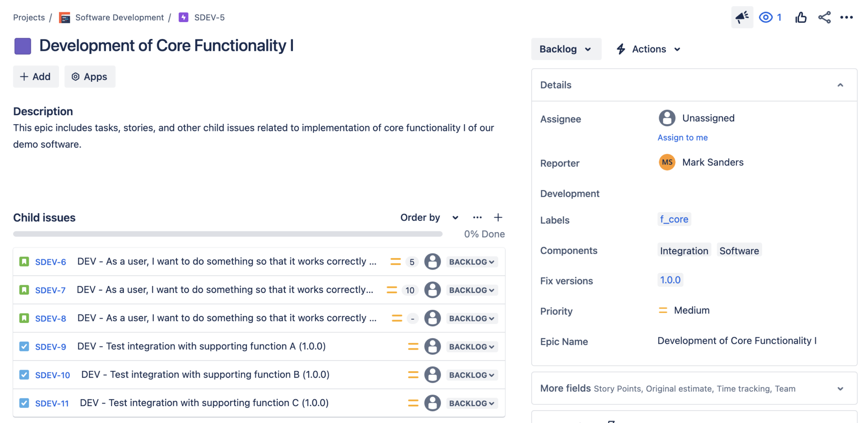
Task: Click the Assign to me link
Action: coord(682,137)
